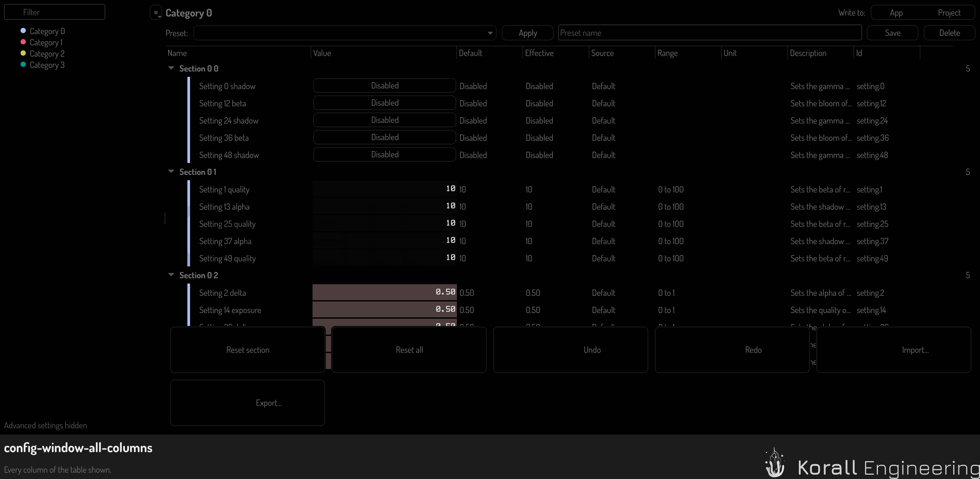This screenshot has height=479, width=980.
Task: Click the Apply preset button
Action: pos(527,33)
